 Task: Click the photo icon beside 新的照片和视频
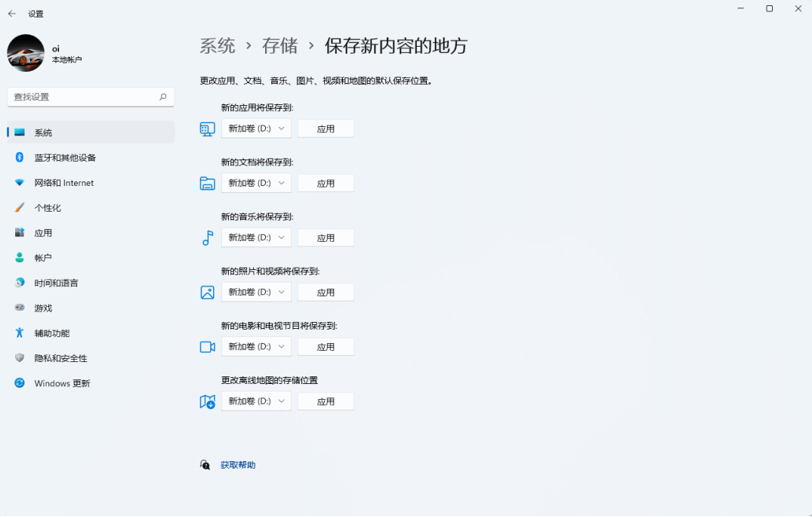[x=207, y=292]
